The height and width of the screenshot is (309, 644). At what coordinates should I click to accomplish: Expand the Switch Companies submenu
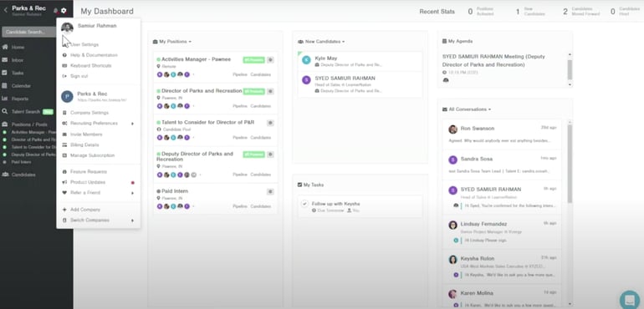coord(98,220)
